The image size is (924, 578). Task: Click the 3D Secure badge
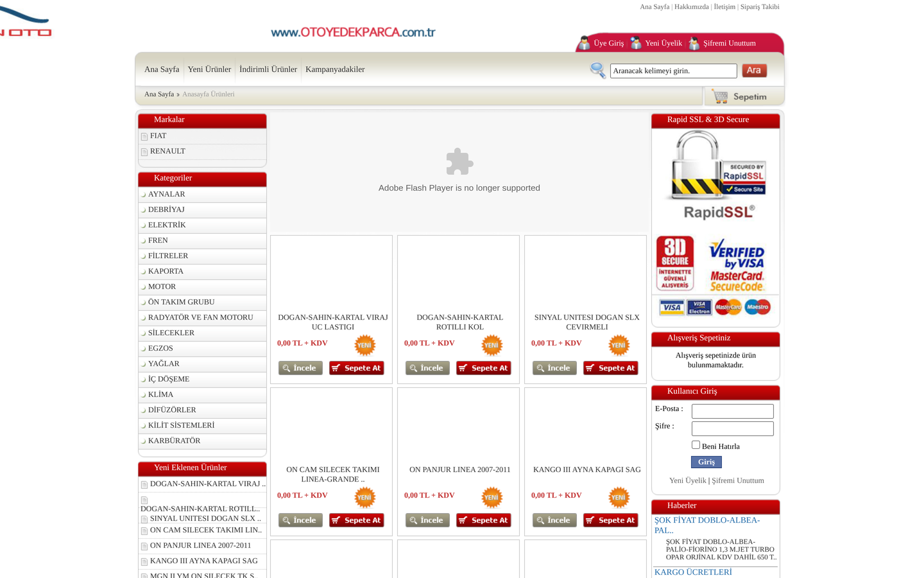coord(675,263)
